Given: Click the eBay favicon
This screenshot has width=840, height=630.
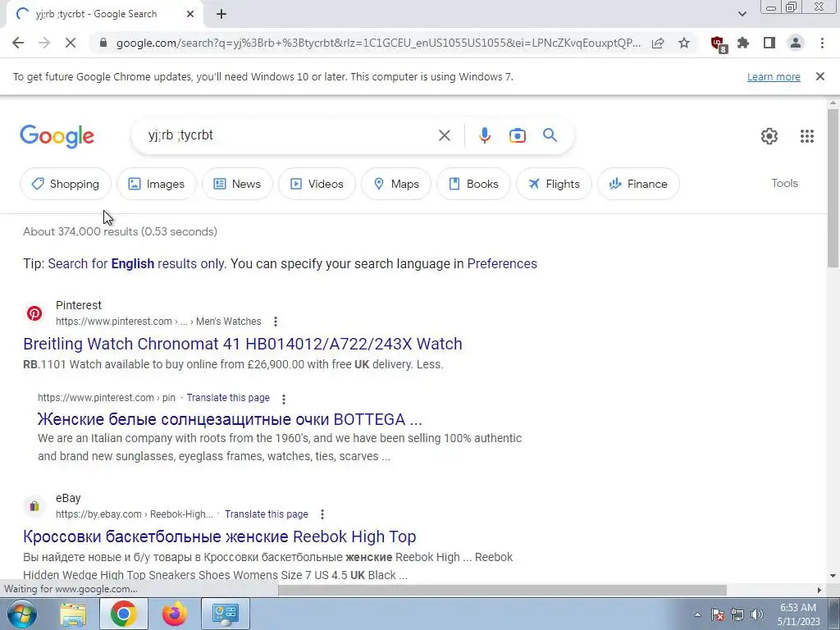Looking at the screenshot, I should pyautogui.click(x=34, y=505).
